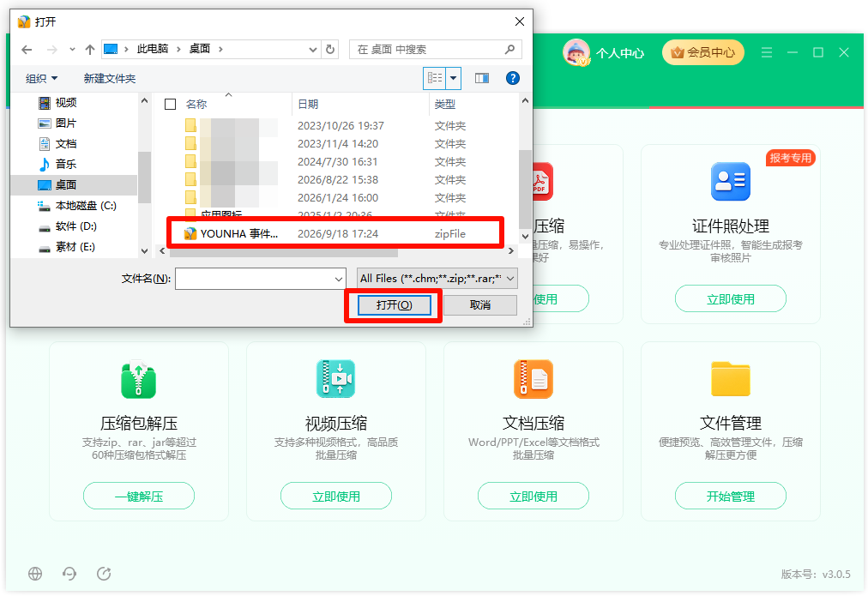Sort files by the 类型 column
The height and width of the screenshot is (596, 868).
pos(445,104)
